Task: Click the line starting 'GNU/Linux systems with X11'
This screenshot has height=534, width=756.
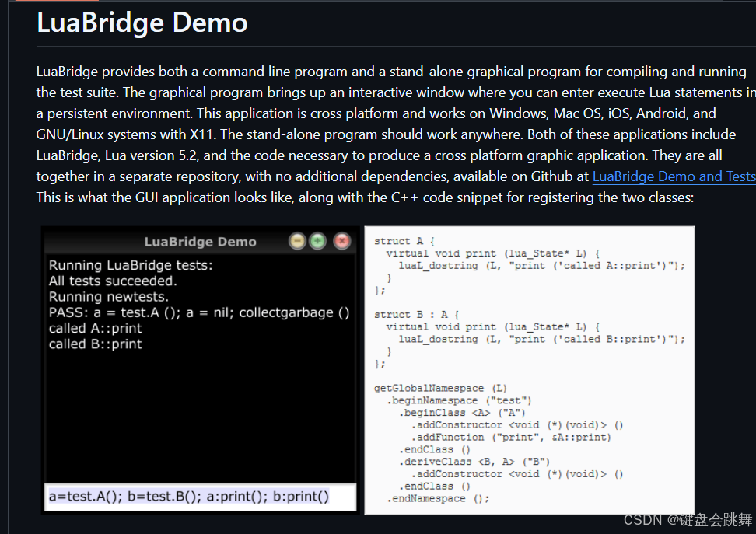Action: click(387, 134)
